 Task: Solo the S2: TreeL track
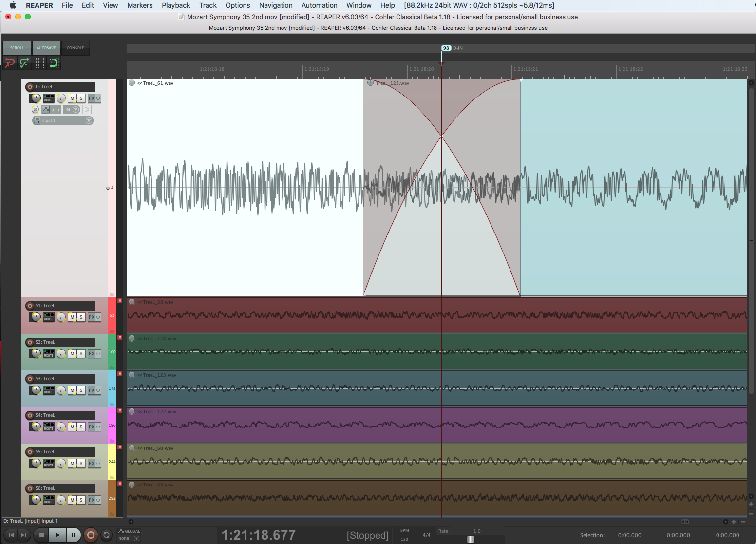coord(81,353)
